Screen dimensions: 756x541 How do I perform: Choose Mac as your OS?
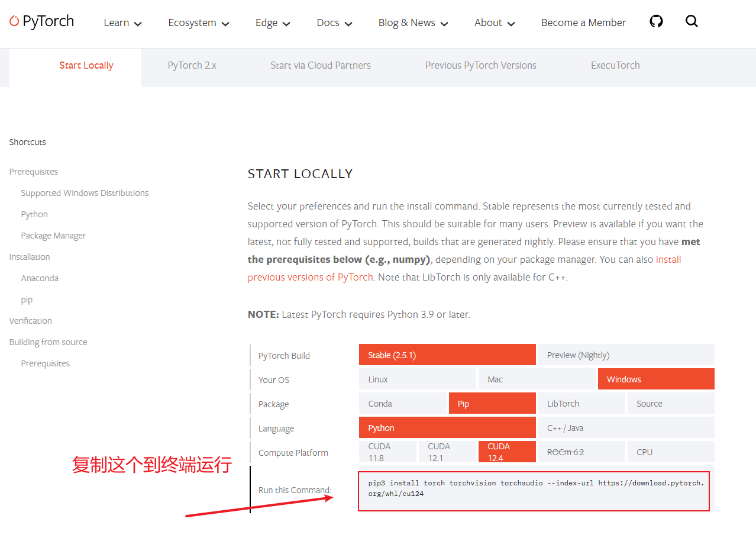point(537,379)
